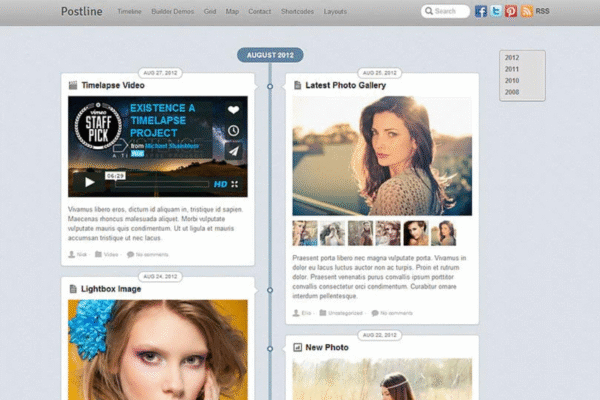600x400 pixels.
Task: Click the Uncategorized category link
Action: (x=345, y=313)
